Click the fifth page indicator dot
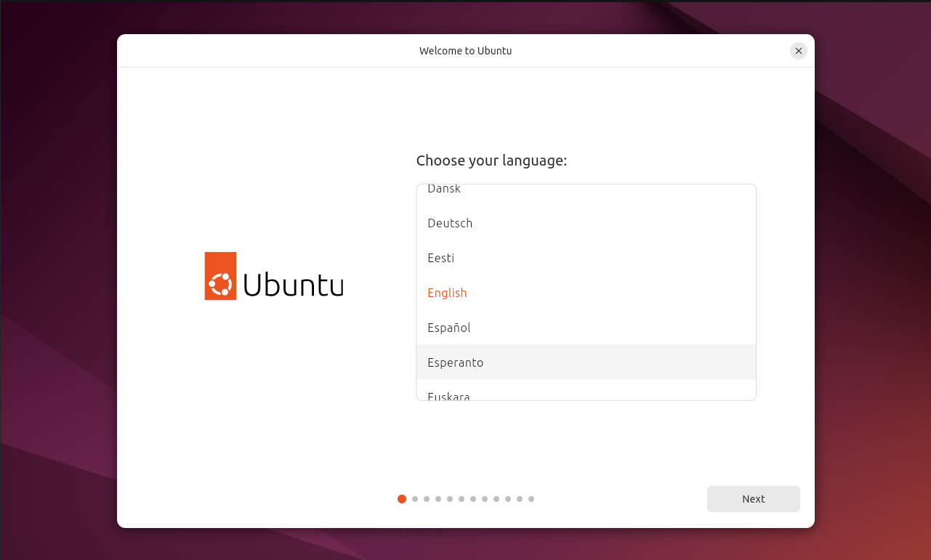Screen dimensions: 931x560 point(450,499)
